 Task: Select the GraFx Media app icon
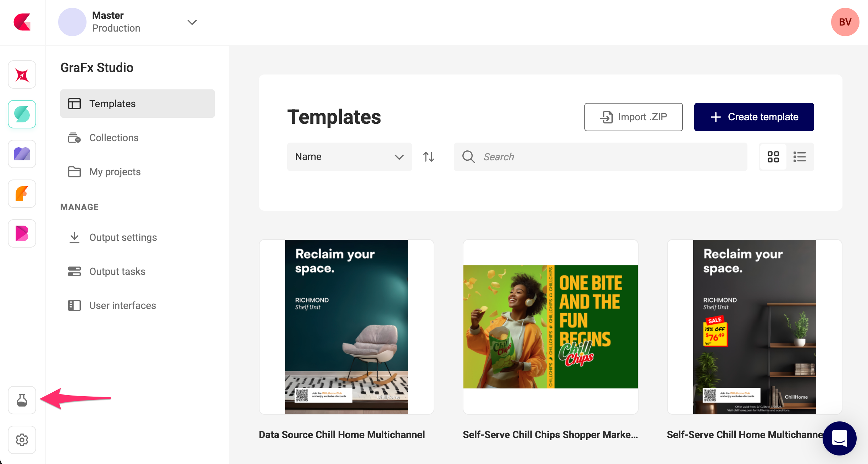[22, 154]
